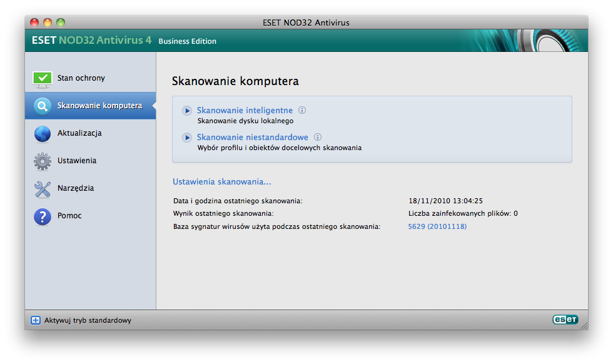Start Skanowanie niestandardowe
The height and width of the screenshot is (364, 613).
point(253,137)
